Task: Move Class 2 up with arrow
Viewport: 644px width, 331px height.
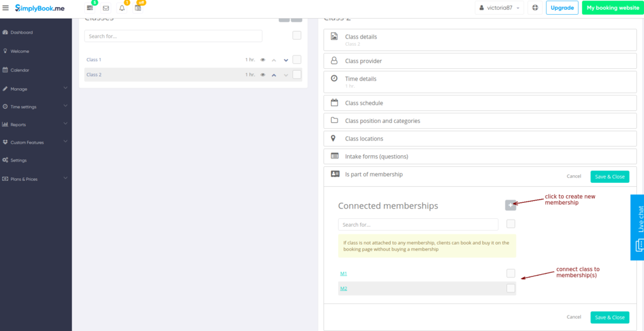Action: point(274,75)
